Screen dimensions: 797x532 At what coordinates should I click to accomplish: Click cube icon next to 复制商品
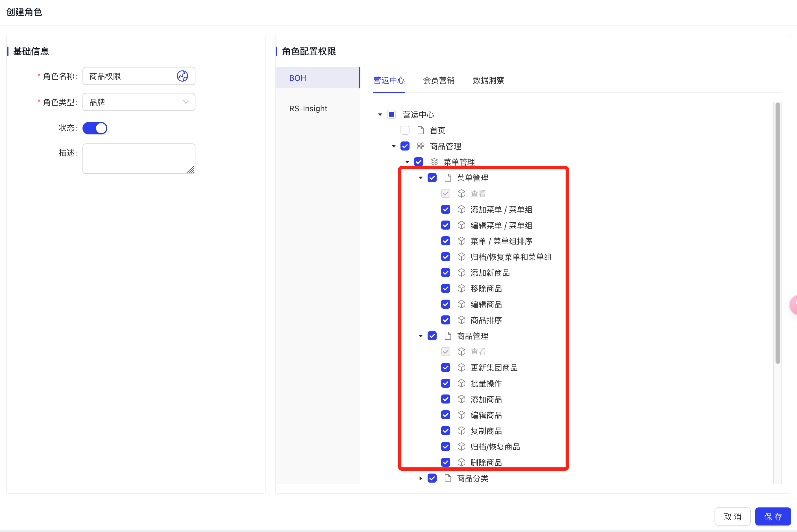(461, 431)
